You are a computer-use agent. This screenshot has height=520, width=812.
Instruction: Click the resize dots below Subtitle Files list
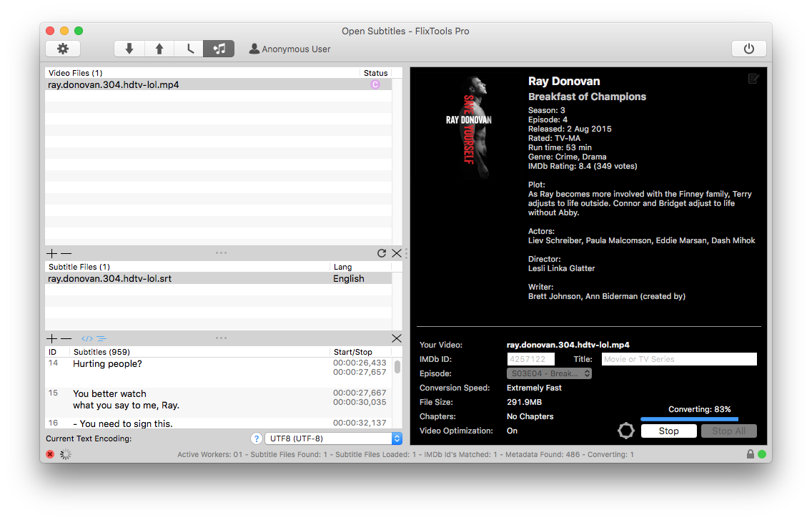pyautogui.click(x=221, y=338)
